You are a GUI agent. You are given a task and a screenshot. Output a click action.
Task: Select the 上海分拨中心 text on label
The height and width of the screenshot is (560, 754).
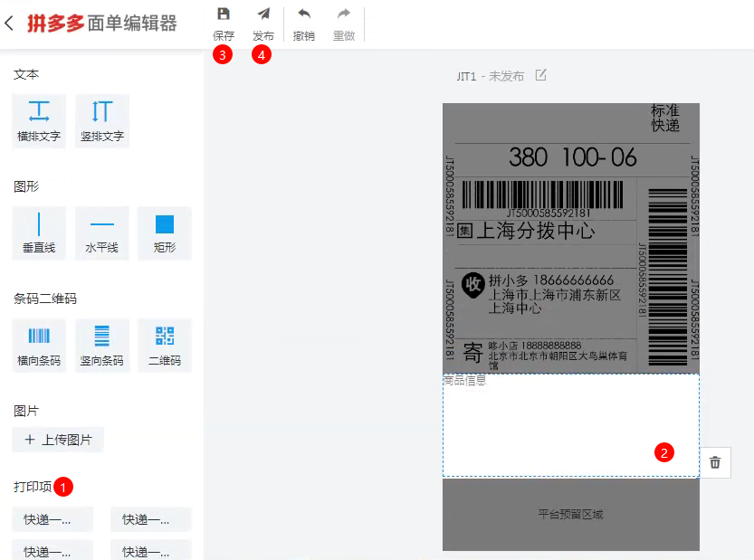[535, 231]
